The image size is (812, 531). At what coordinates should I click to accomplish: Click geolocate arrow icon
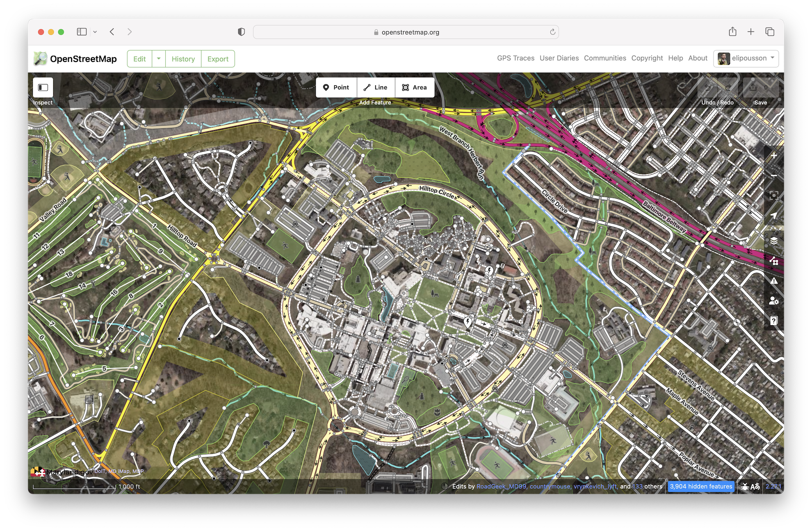pos(774,216)
